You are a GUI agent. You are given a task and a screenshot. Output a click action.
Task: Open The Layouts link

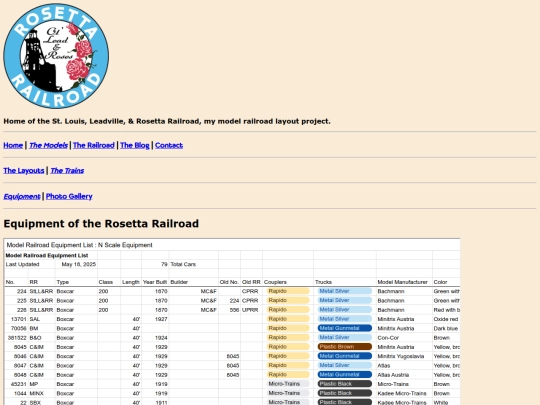click(x=24, y=170)
